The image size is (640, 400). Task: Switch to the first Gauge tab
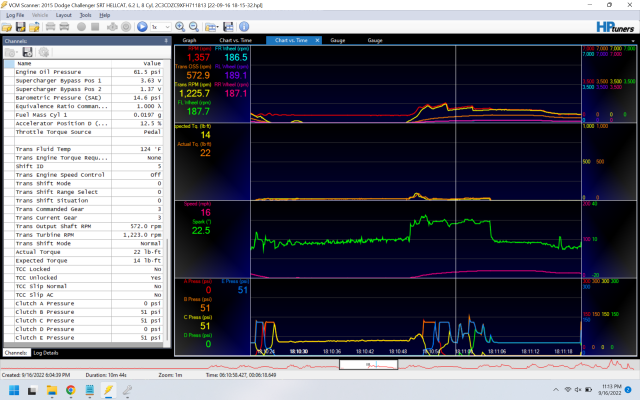pos(338,40)
